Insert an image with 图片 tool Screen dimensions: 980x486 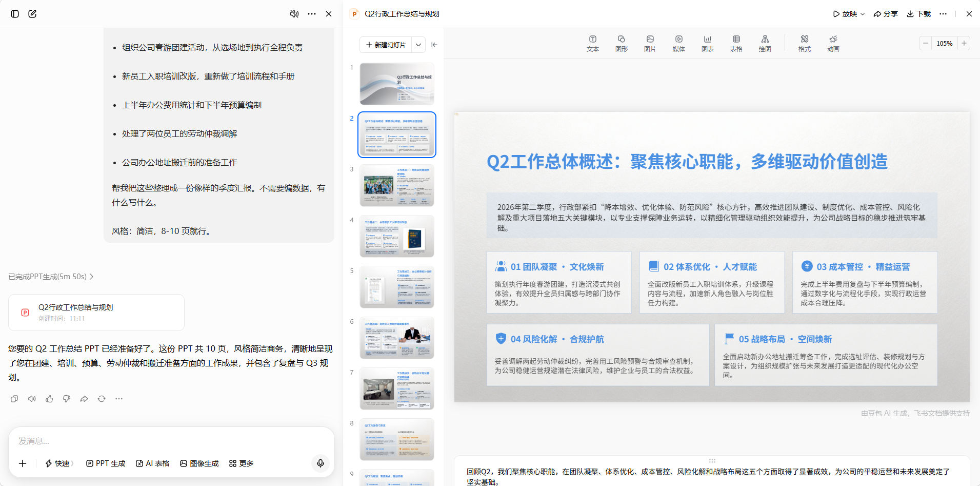(x=650, y=44)
